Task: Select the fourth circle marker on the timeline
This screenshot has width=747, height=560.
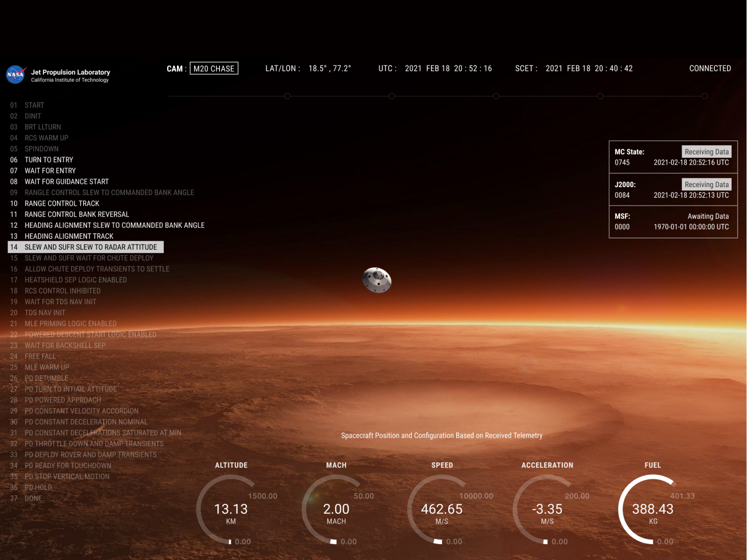Action: [x=600, y=96]
